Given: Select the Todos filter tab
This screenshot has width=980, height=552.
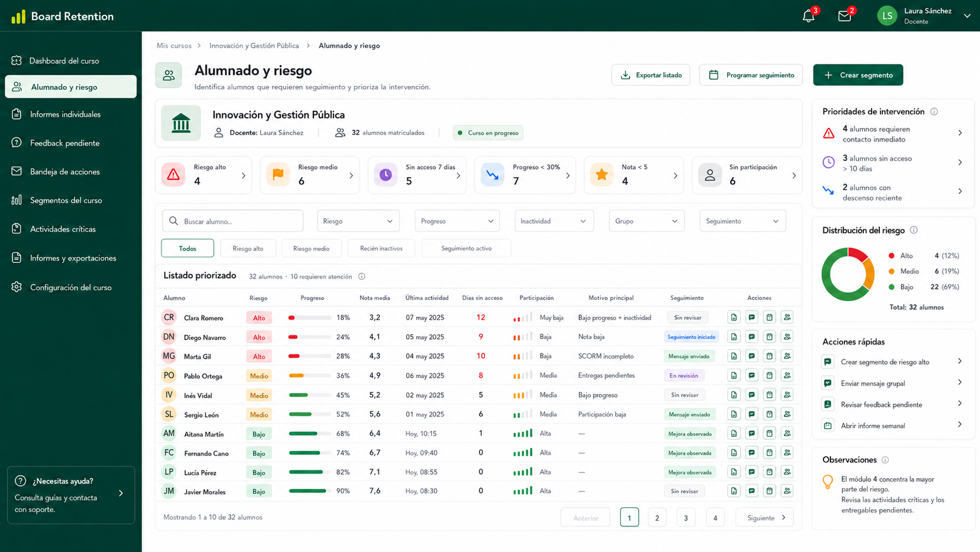Looking at the screenshot, I should [188, 248].
